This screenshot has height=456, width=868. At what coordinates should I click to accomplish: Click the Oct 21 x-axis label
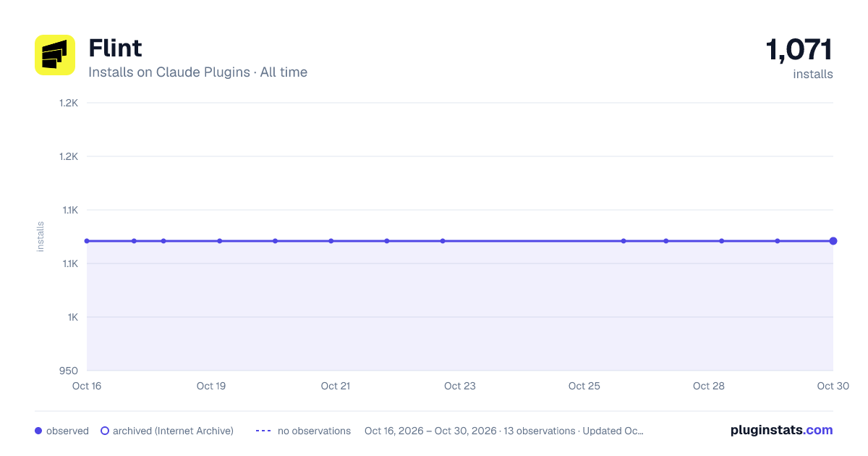click(336, 386)
